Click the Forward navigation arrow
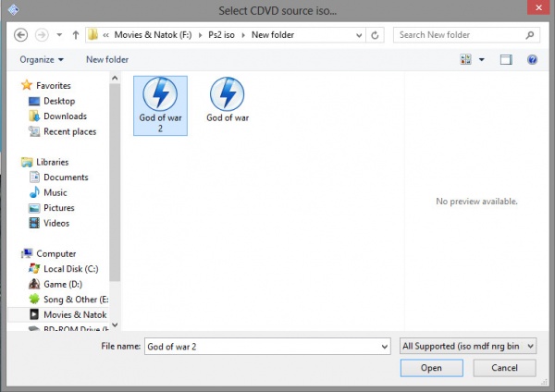This screenshot has width=555, height=392. point(42,35)
